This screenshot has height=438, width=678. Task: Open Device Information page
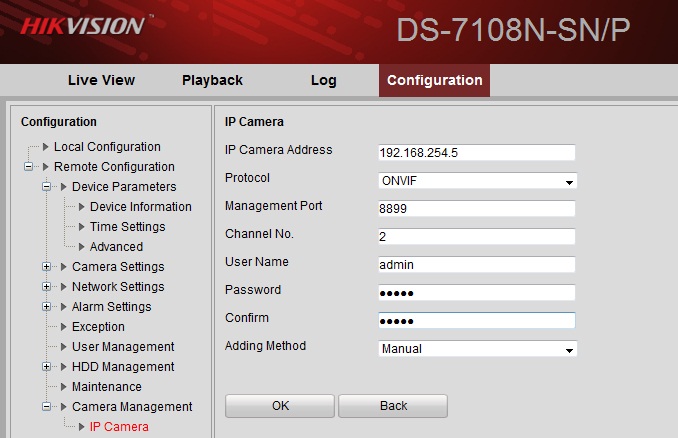[141, 207]
